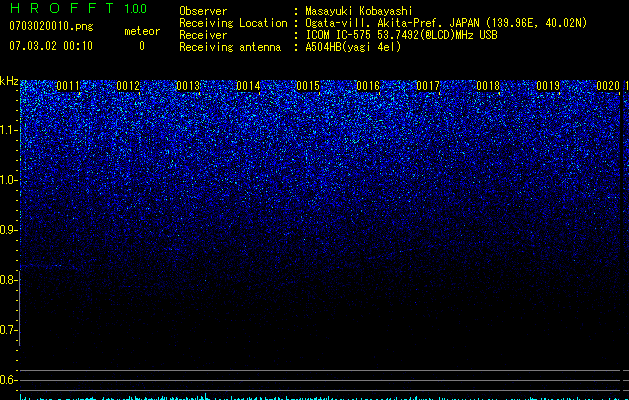Click time marker 0017
The image size is (629, 400).
[x=428, y=86]
